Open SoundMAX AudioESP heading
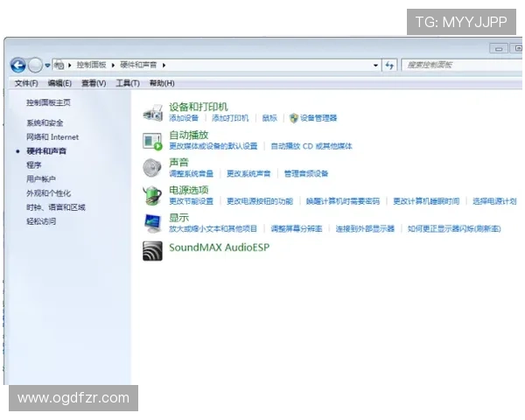 pyautogui.click(x=220, y=248)
